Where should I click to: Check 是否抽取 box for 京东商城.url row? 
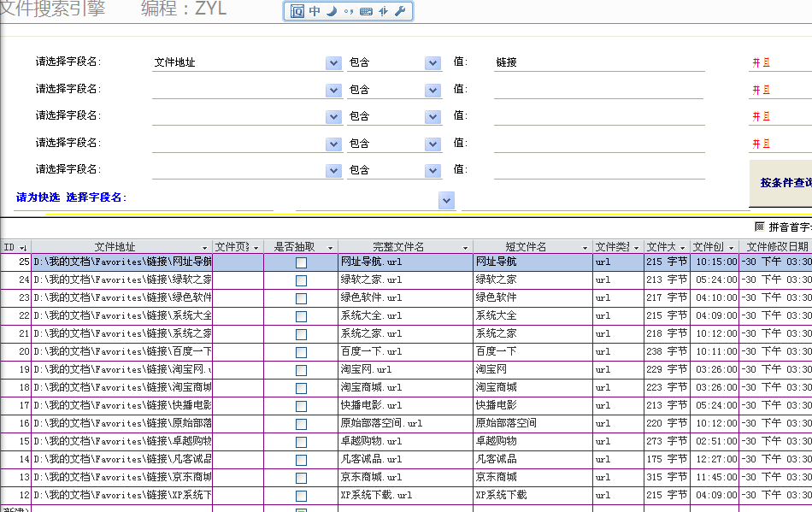[x=301, y=478]
